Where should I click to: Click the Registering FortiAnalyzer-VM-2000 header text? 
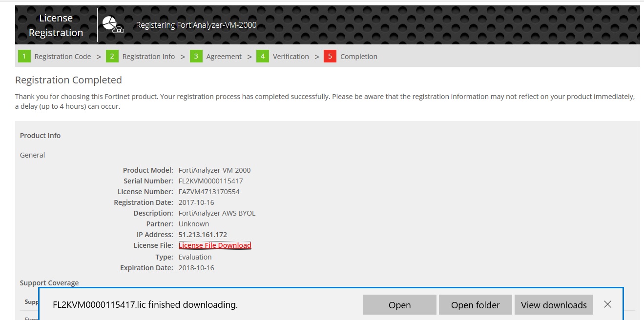tap(196, 25)
